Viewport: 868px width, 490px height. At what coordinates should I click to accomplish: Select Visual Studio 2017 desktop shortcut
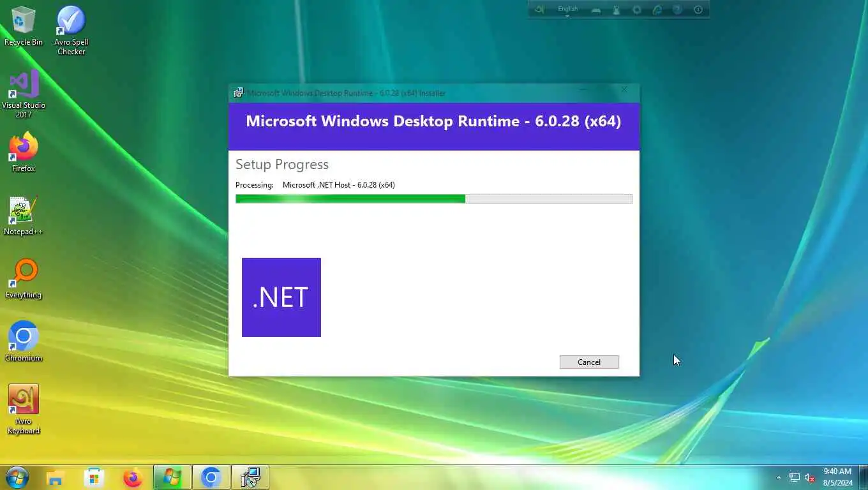click(x=24, y=94)
